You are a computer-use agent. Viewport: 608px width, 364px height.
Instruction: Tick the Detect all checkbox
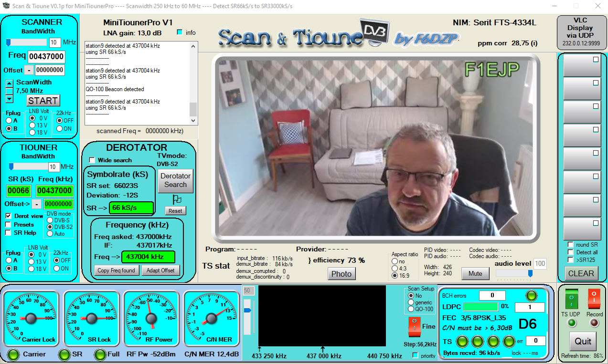(570, 252)
